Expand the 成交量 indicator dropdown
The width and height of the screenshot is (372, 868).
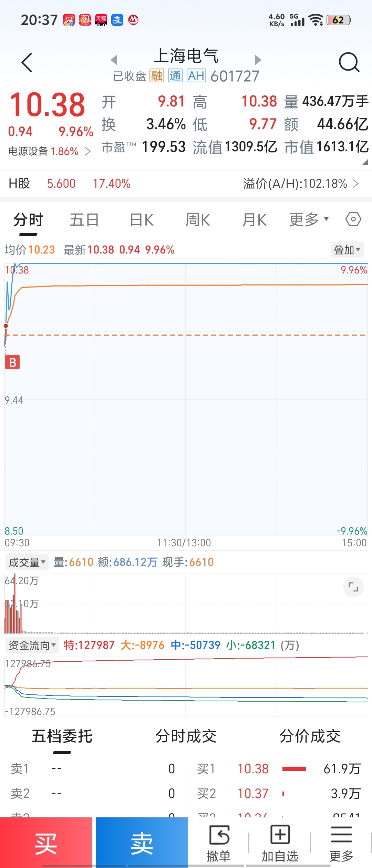(x=27, y=562)
